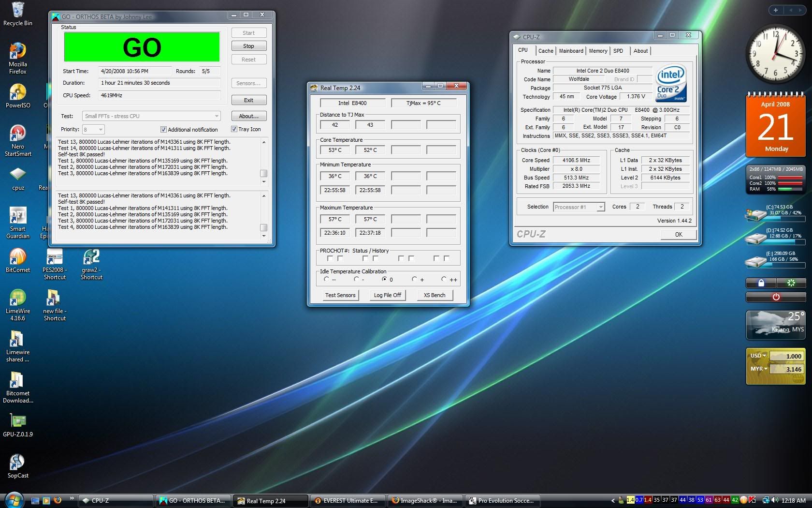This screenshot has height=508, width=812.
Task: Click the red power button gadget
Action: (776, 297)
